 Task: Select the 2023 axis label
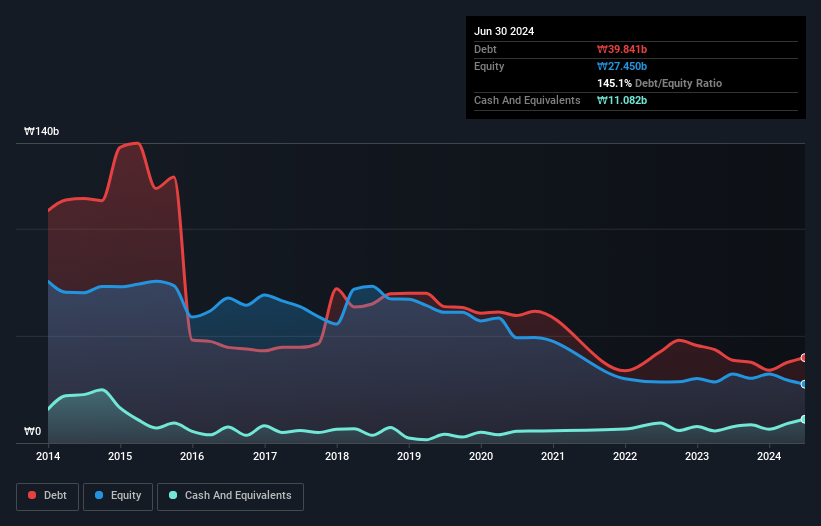coord(697,456)
